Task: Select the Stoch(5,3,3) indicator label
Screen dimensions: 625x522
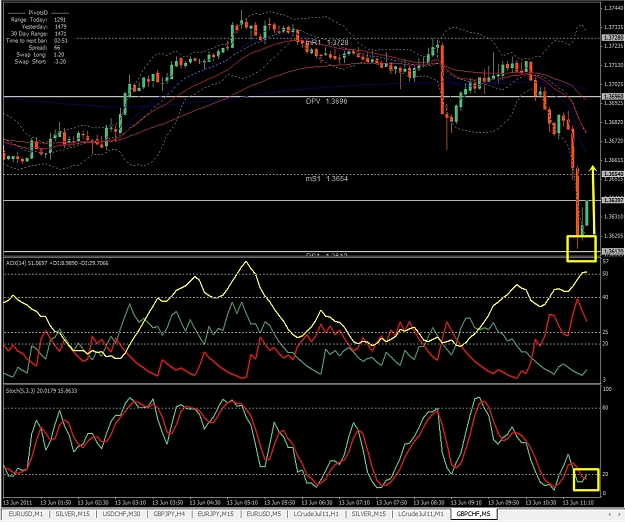Action: point(41,391)
